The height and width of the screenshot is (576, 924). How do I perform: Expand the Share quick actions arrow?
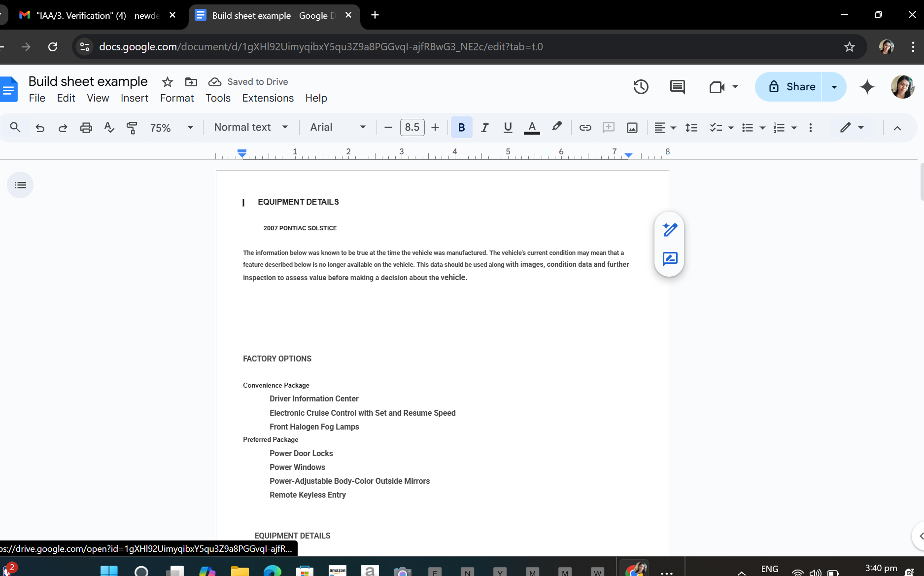point(834,87)
